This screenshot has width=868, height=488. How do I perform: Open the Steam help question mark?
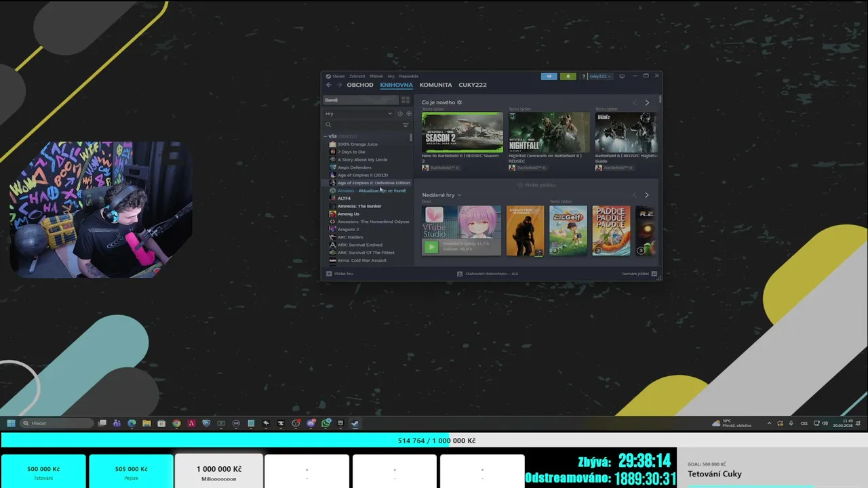tap(583, 77)
